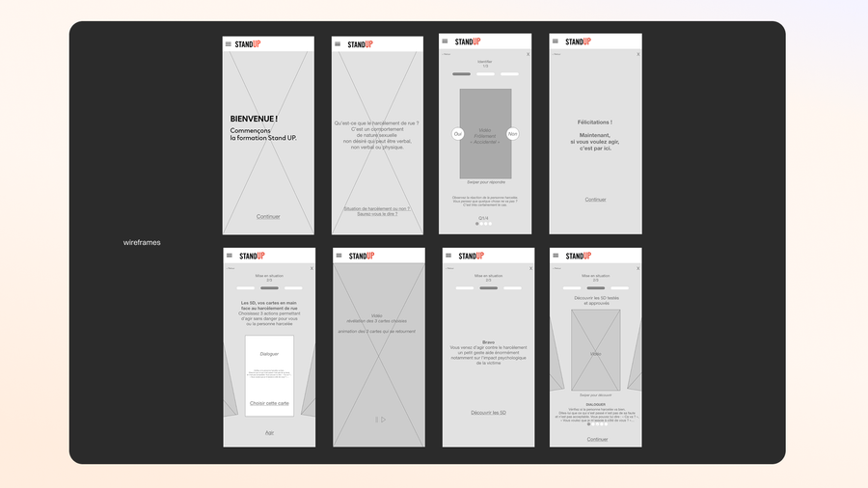Image resolution: width=868 pixels, height=488 pixels.
Task: Click hamburger menu on the Bravo screen
Action: (x=448, y=256)
